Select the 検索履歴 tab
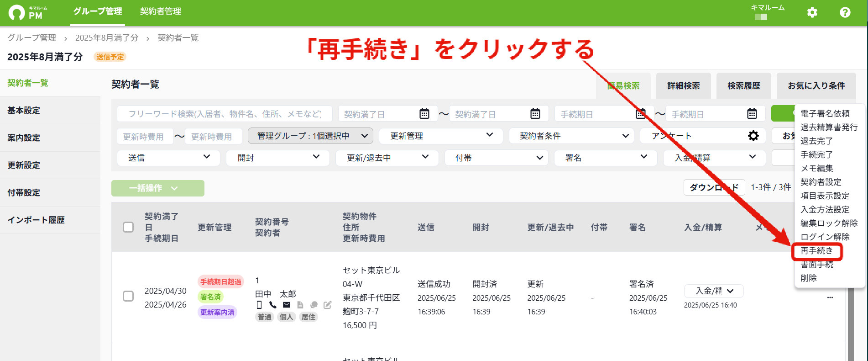This screenshot has height=361, width=868. tap(744, 85)
